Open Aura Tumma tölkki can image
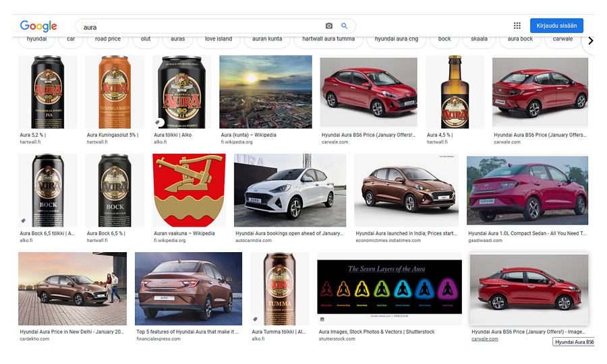 (279, 289)
